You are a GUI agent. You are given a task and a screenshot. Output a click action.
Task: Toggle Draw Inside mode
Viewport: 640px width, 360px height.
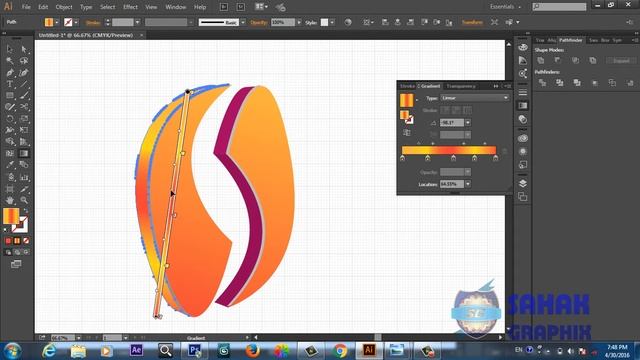[x=26, y=252]
